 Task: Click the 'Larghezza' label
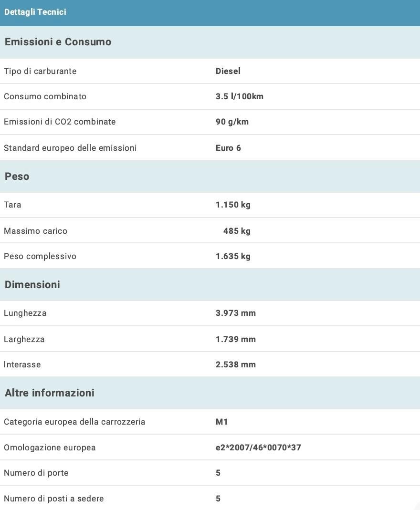coord(24,339)
